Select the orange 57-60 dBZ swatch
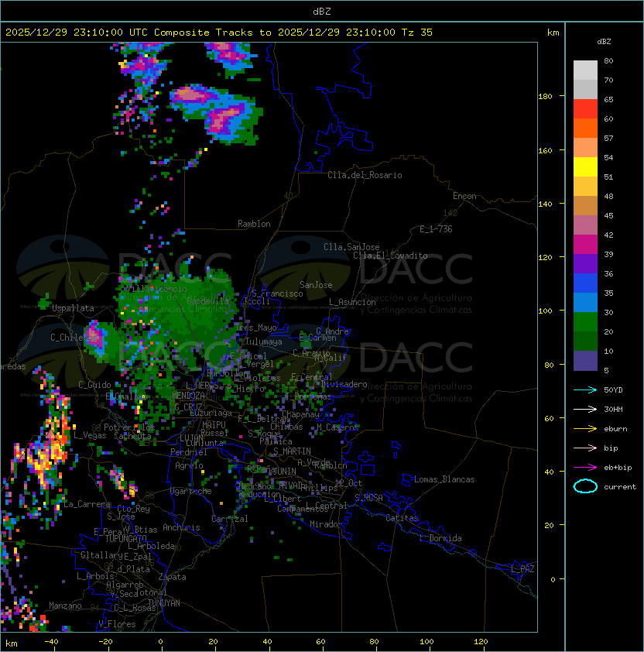The height and width of the screenshot is (652, 644). pos(585,129)
